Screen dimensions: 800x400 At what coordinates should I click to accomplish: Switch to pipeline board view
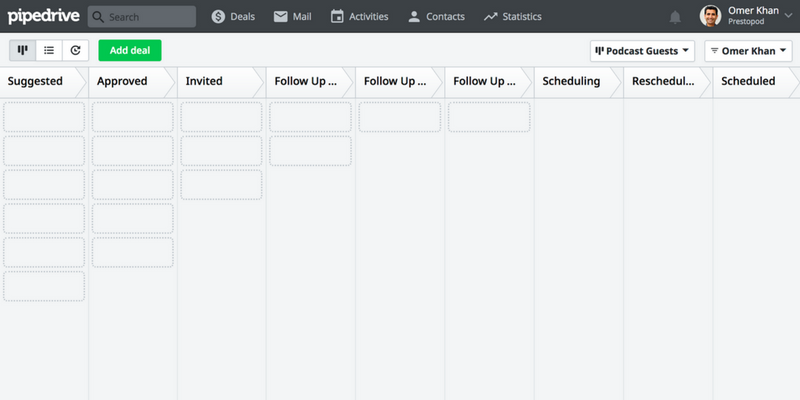22,50
